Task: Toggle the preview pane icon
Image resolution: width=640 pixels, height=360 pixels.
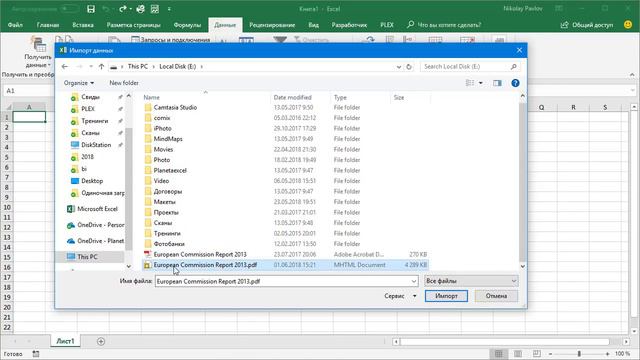Action: pos(497,83)
